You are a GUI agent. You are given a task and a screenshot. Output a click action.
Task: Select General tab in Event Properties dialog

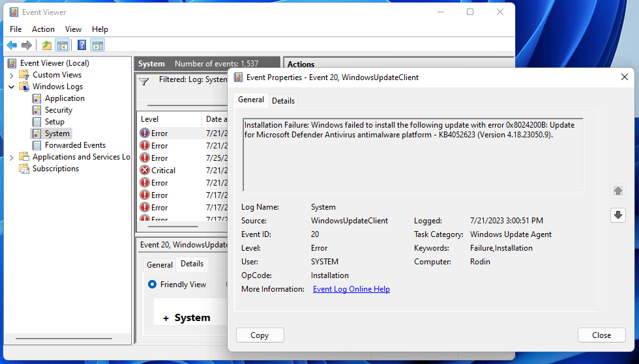point(251,100)
